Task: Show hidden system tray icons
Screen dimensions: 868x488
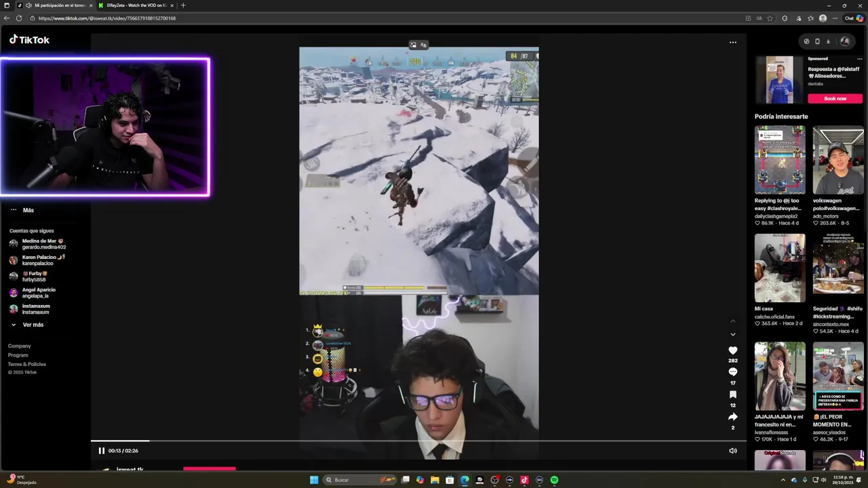Action: [783, 480]
